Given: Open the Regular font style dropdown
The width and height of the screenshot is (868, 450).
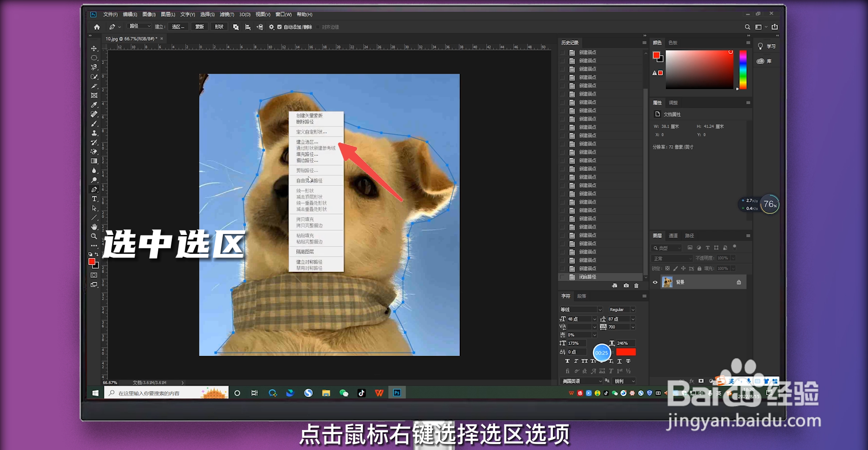Looking at the screenshot, I should coord(622,309).
